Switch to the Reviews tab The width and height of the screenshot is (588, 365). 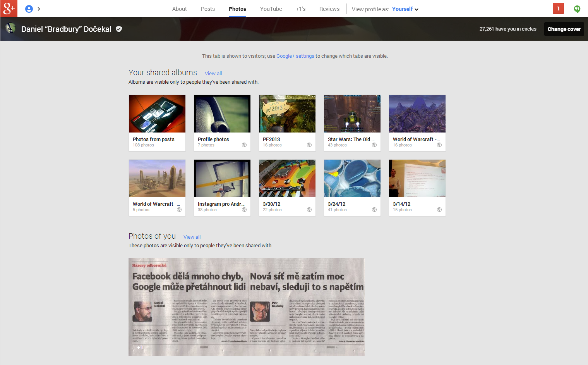(329, 9)
